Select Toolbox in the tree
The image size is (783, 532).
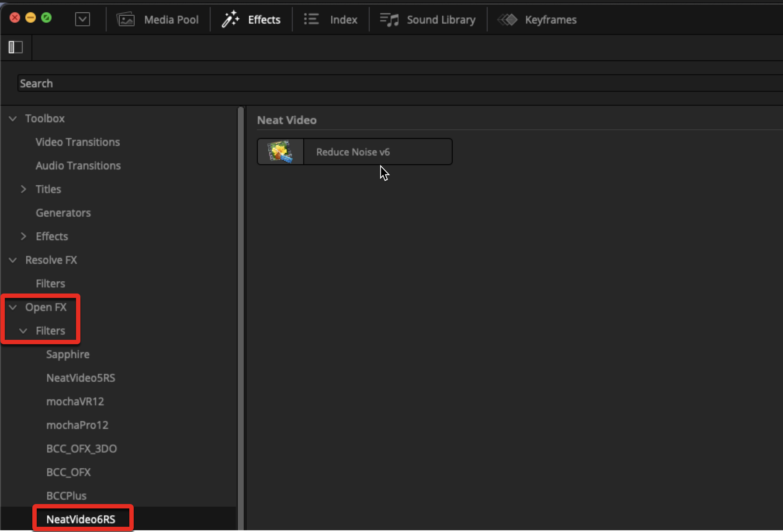click(45, 118)
